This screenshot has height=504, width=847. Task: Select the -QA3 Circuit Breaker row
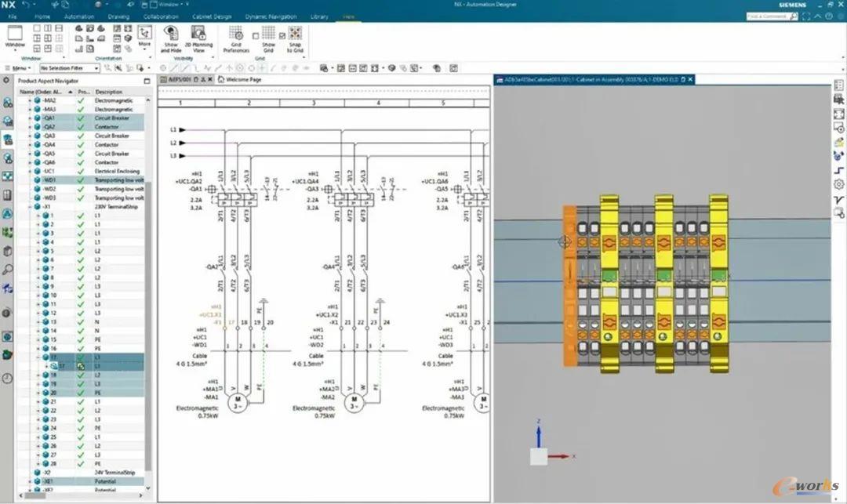pyautogui.click(x=81, y=136)
